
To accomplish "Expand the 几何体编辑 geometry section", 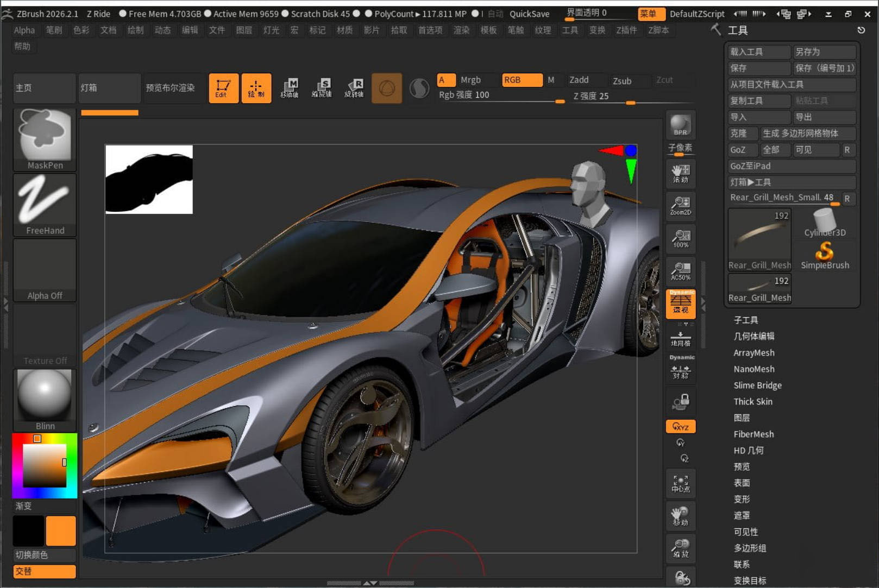I will coord(754,337).
